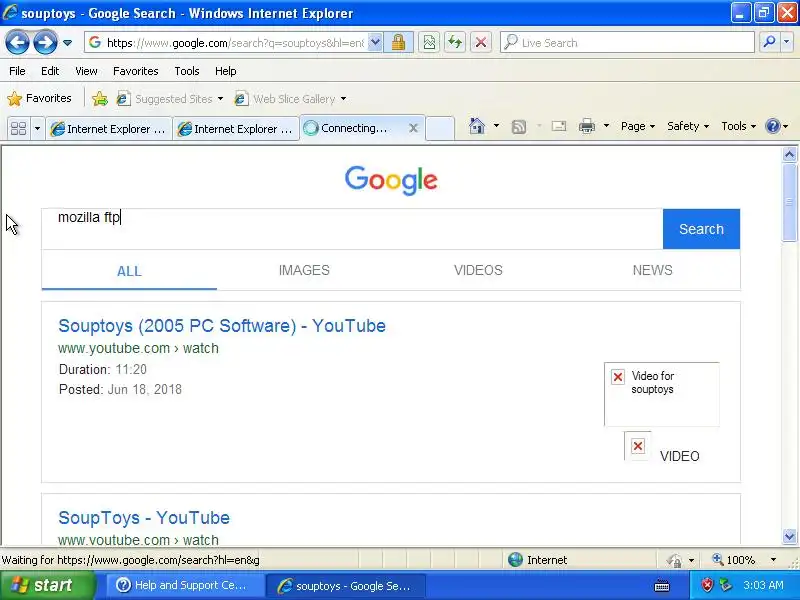Click the Google search text field
The height and width of the screenshot is (600, 800).
pos(352,229)
